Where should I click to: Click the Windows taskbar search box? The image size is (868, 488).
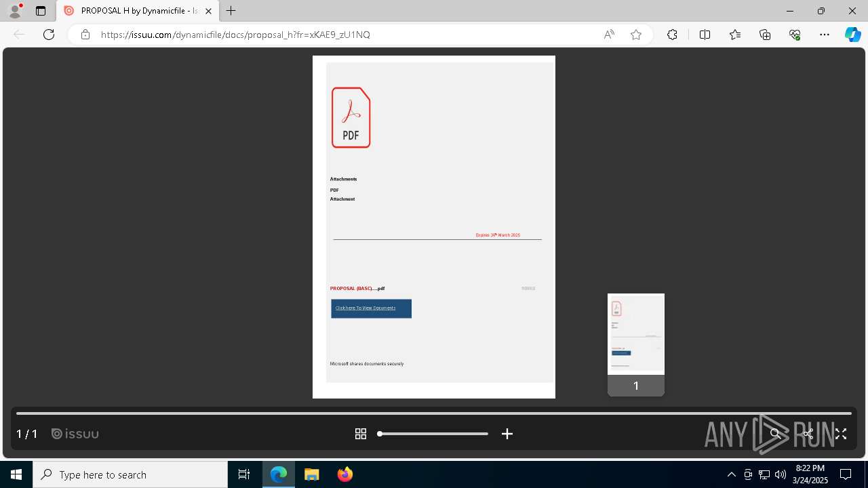[x=130, y=474]
